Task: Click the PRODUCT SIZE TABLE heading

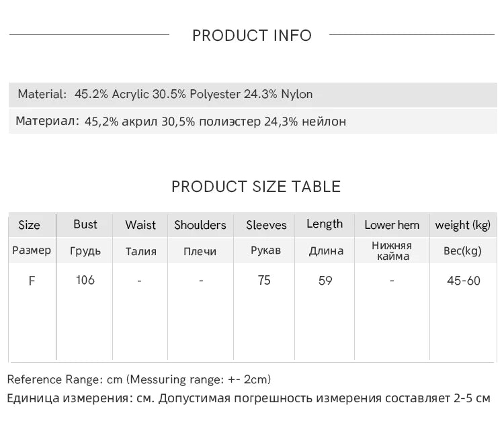Action: 256,187
